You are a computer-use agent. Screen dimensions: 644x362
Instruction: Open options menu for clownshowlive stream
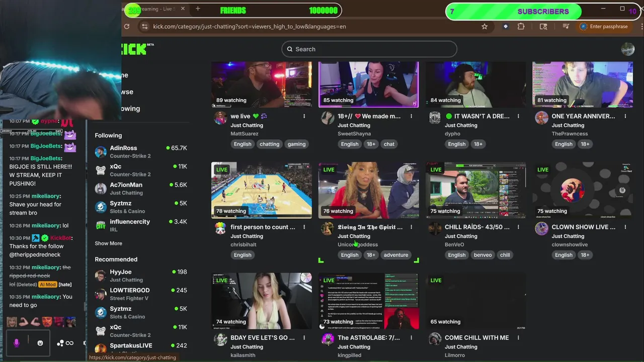point(625,227)
